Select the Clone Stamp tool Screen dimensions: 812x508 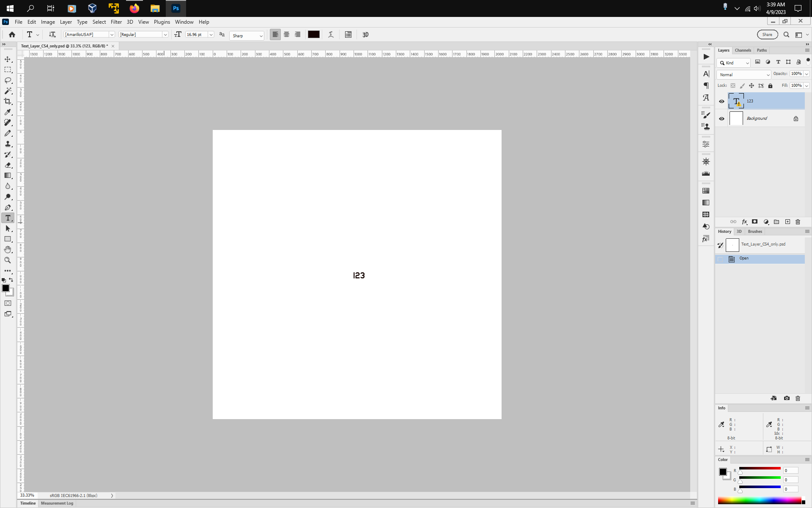pyautogui.click(x=8, y=144)
